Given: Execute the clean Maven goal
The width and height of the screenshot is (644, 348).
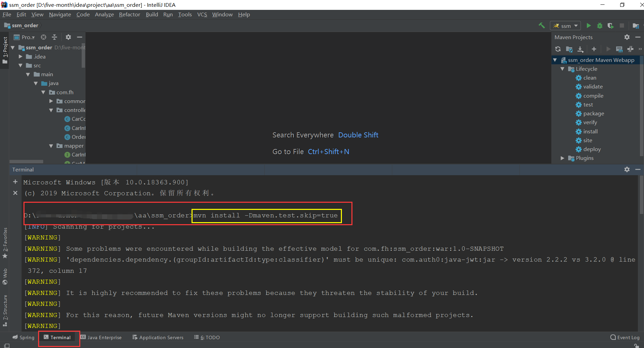Looking at the screenshot, I should (589, 78).
